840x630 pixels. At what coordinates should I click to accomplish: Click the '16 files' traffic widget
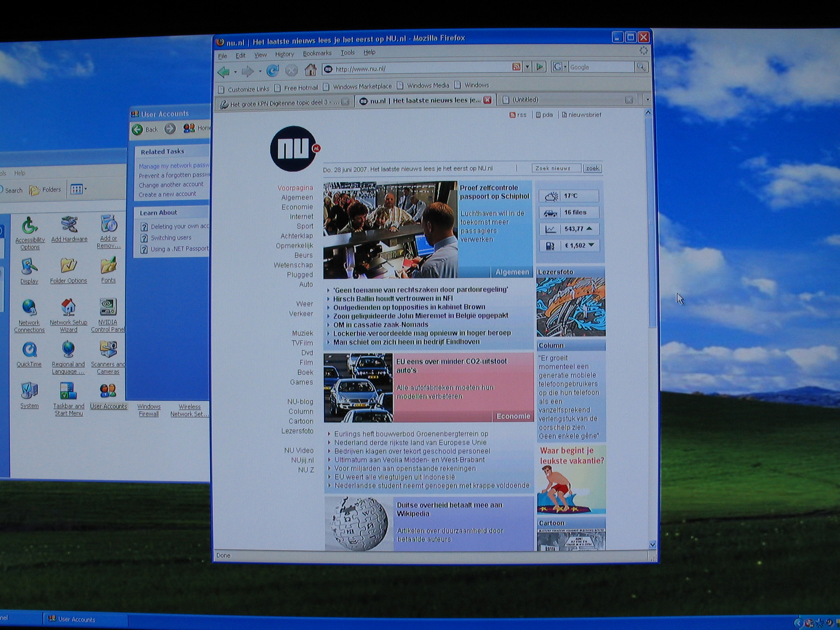pyautogui.click(x=568, y=212)
